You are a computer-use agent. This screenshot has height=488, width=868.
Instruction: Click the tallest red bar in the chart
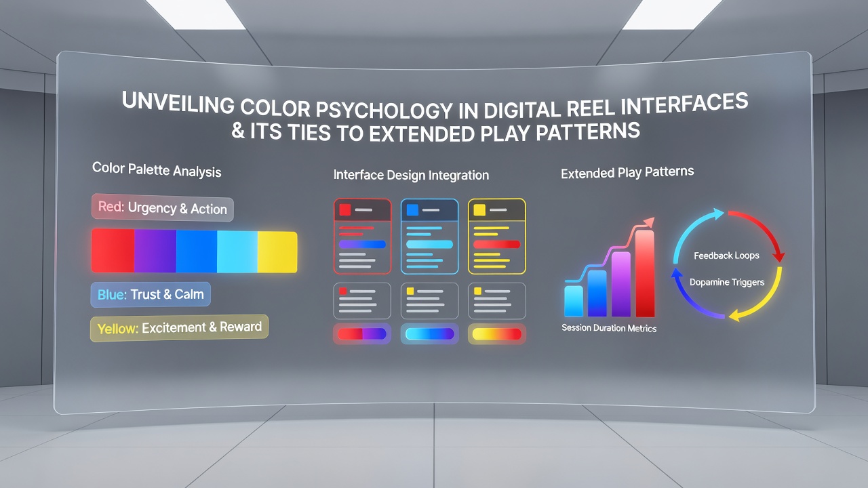click(x=645, y=273)
